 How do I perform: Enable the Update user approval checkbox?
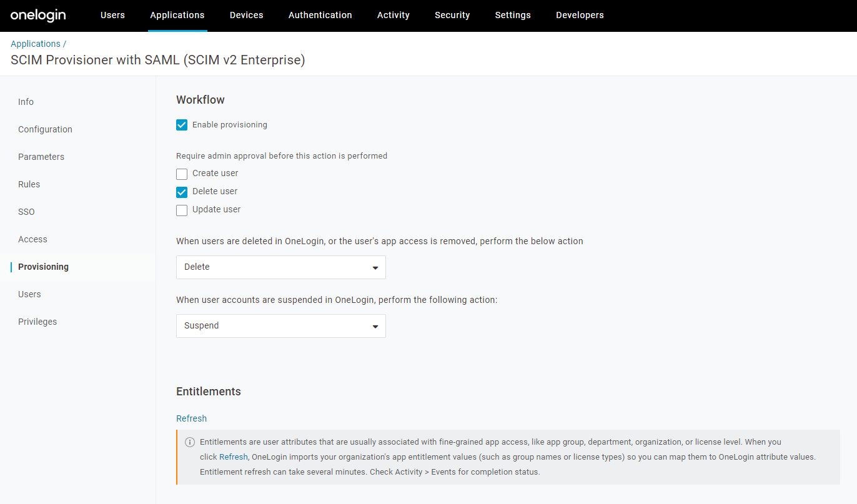[181, 210]
